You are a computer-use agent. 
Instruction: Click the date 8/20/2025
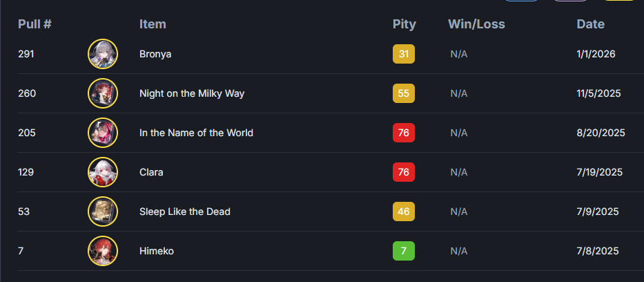pyautogui.click(x=601, y=133)
